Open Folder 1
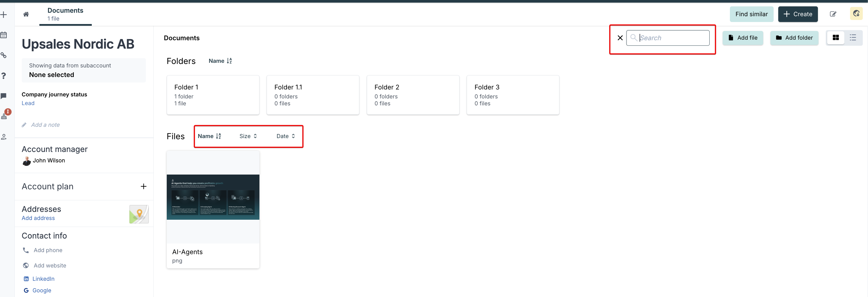The image size is (868, 297). 213,95
